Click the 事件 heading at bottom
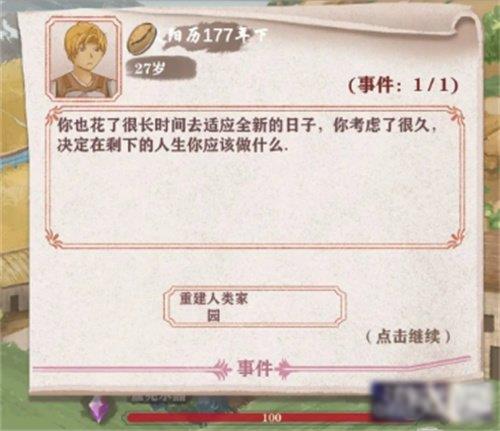This screenshot has width=500, height=431. pyautogui.click(x=255, y=369)
